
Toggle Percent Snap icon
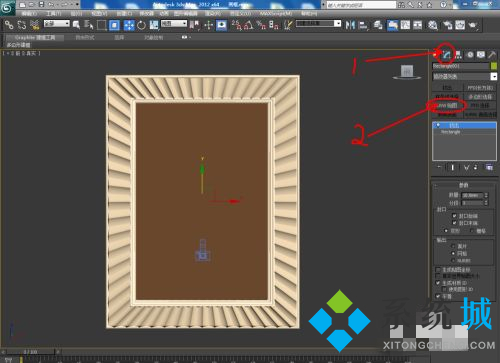261,25
